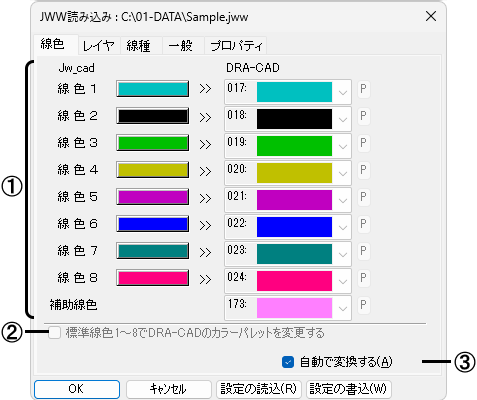
Task: Click the P button beside color 022
Action: tap(364, 224)
